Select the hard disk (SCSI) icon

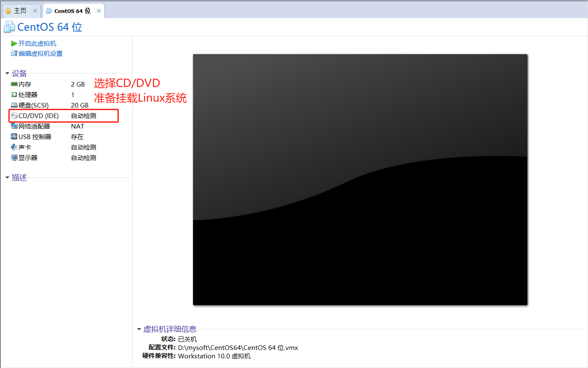(14, 105)
